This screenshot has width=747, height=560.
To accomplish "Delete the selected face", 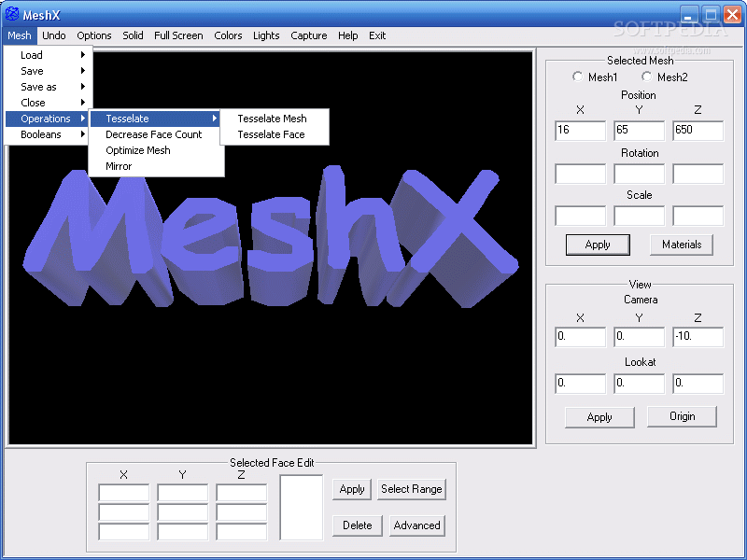I will [358, 525].
